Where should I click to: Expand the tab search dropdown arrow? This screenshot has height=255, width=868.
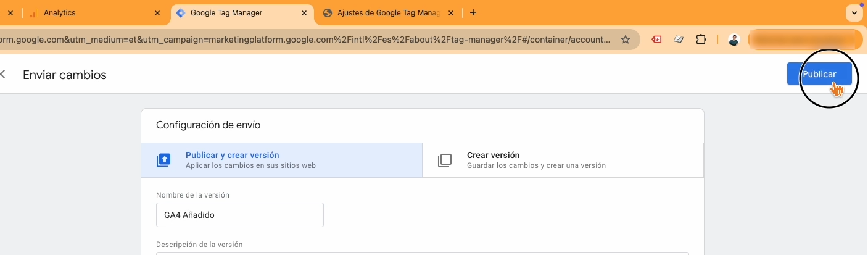(x=854, y=12)
